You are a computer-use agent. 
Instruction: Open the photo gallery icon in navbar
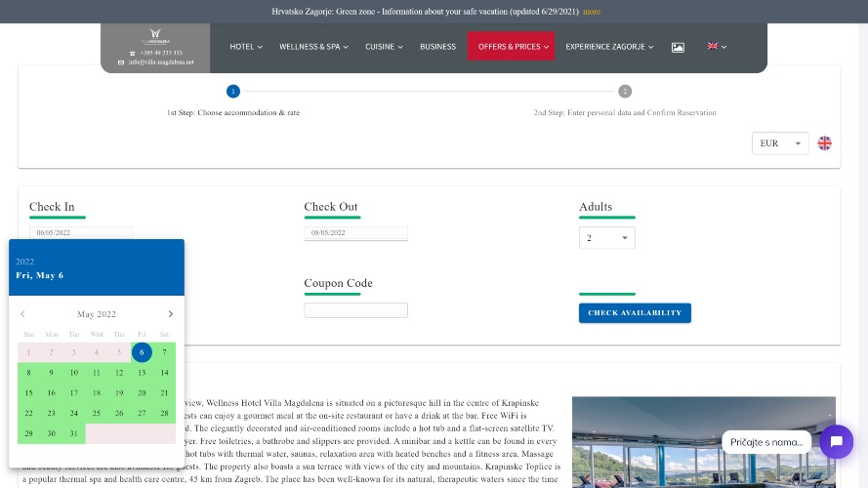(678, 48)
